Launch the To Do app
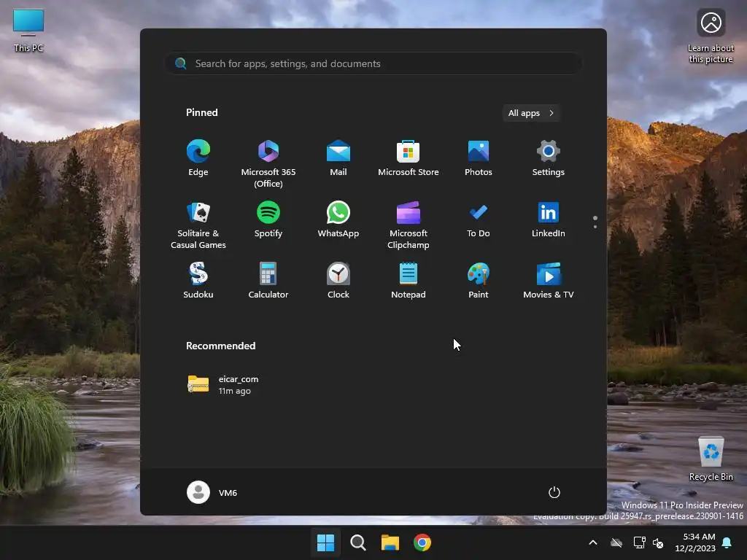The height and width of the screenshot is (560, 747). 479,220
